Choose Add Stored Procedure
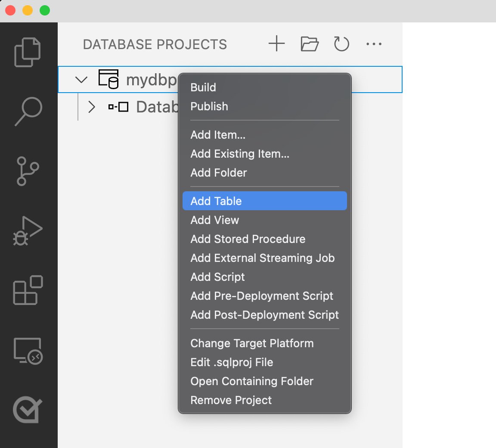Image resolution: width=496 pixels, height=448 pixels. pyautogui.click(x=248, y=239)
